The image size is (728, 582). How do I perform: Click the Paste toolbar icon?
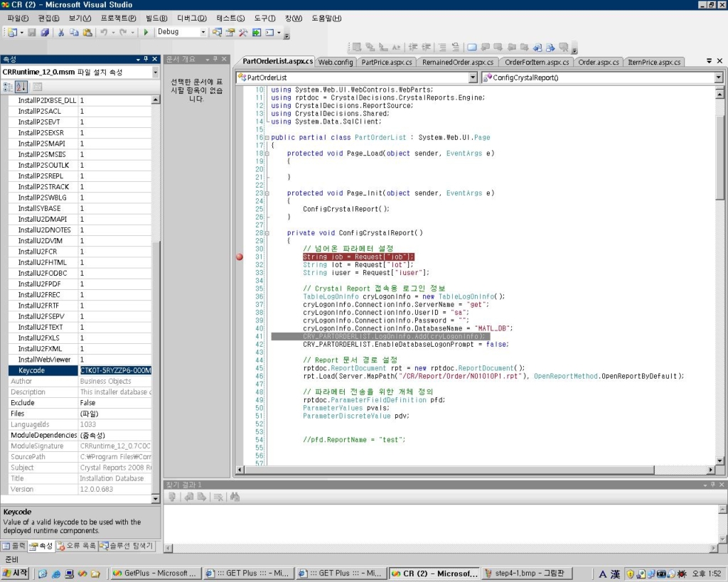(x=87, y=33)
